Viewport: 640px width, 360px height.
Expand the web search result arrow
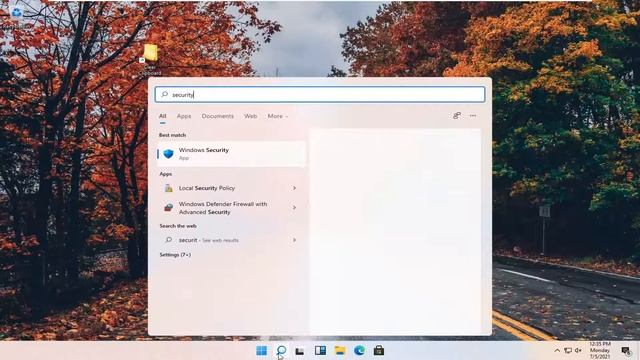[294, 240]
